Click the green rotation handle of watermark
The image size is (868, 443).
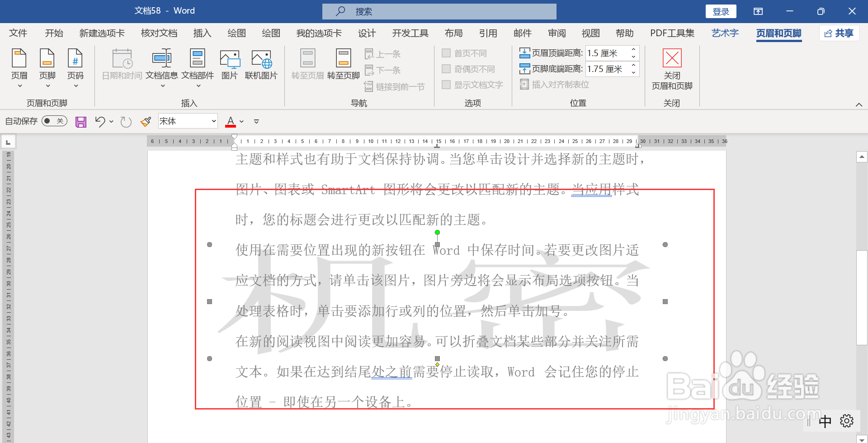(437, 233)
